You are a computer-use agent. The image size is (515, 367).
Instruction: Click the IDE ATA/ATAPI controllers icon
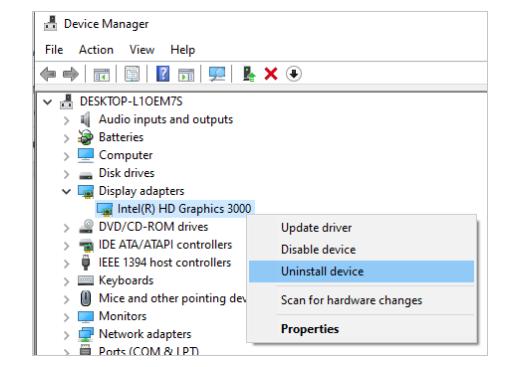[86, 245]
